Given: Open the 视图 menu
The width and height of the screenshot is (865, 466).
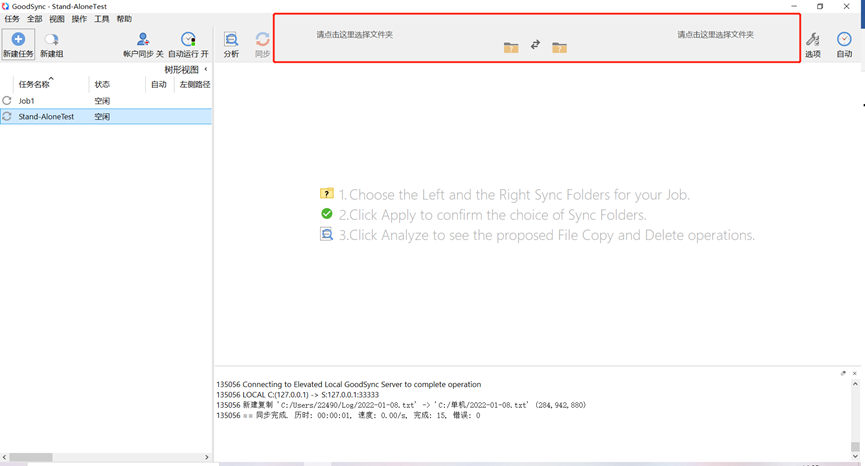Looking at the screenshot, I should tap(56, 19).
